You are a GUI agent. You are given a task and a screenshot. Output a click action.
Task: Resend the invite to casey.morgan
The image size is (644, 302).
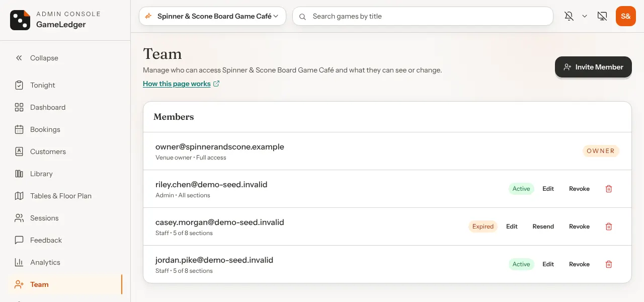[543, 226]
